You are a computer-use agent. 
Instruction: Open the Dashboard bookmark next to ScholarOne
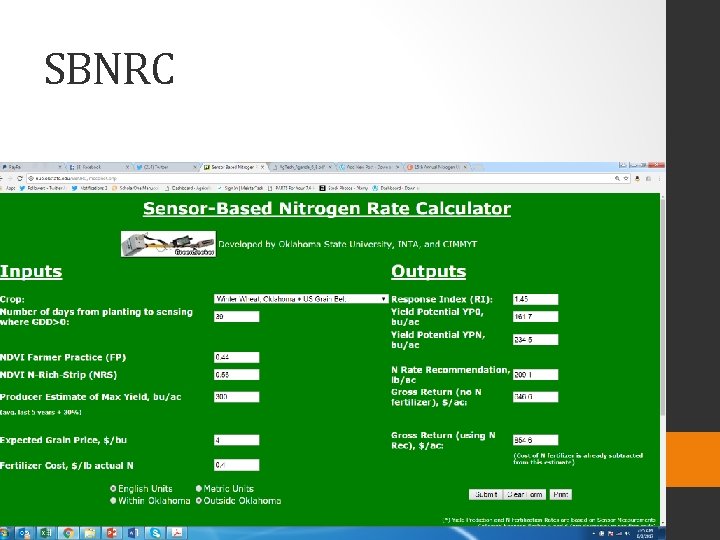click(x=188, y=188)
